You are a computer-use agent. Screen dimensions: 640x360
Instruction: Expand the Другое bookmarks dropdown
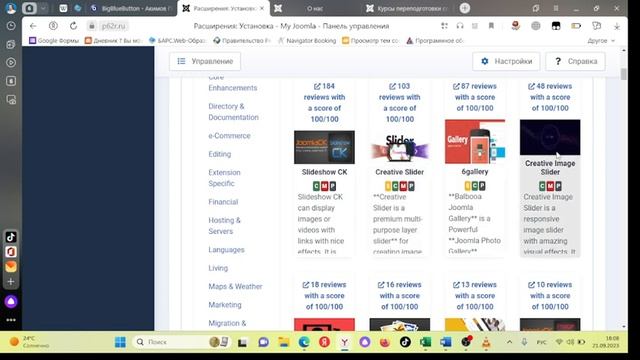click(601, 40)
